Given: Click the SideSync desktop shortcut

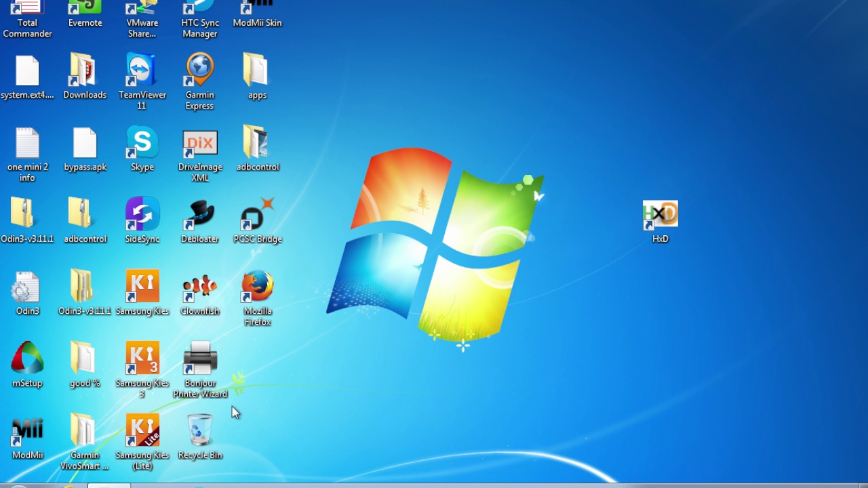Looking at the screenshot, I should (142, 221).
